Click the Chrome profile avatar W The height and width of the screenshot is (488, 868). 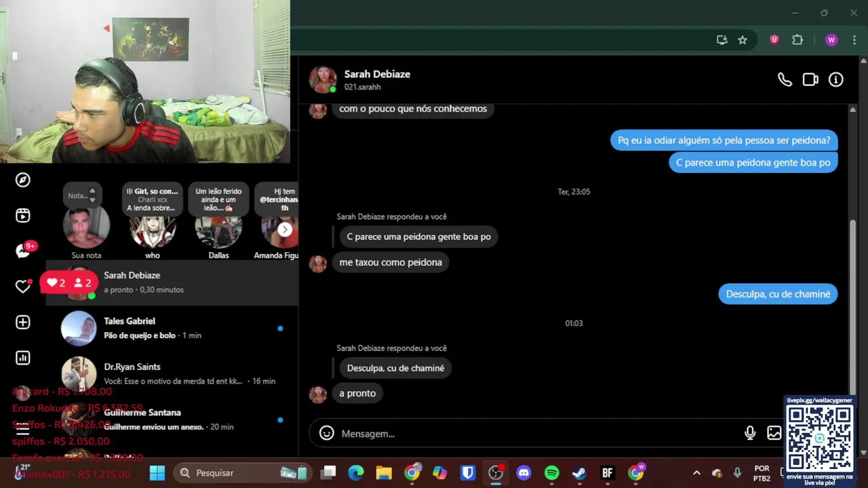831,40
